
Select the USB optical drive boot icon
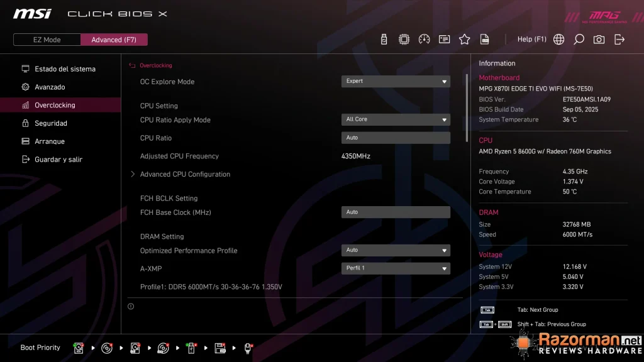pos(163,348)
